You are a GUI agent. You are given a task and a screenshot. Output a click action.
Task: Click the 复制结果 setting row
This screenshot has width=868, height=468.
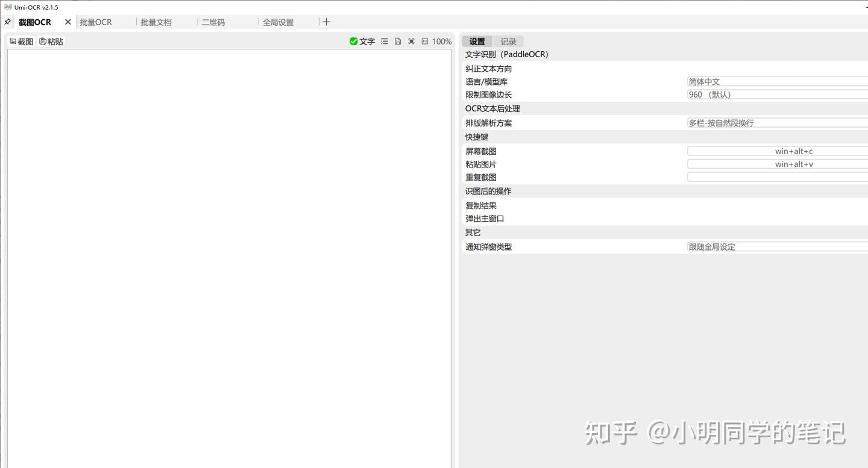point(665,205)
